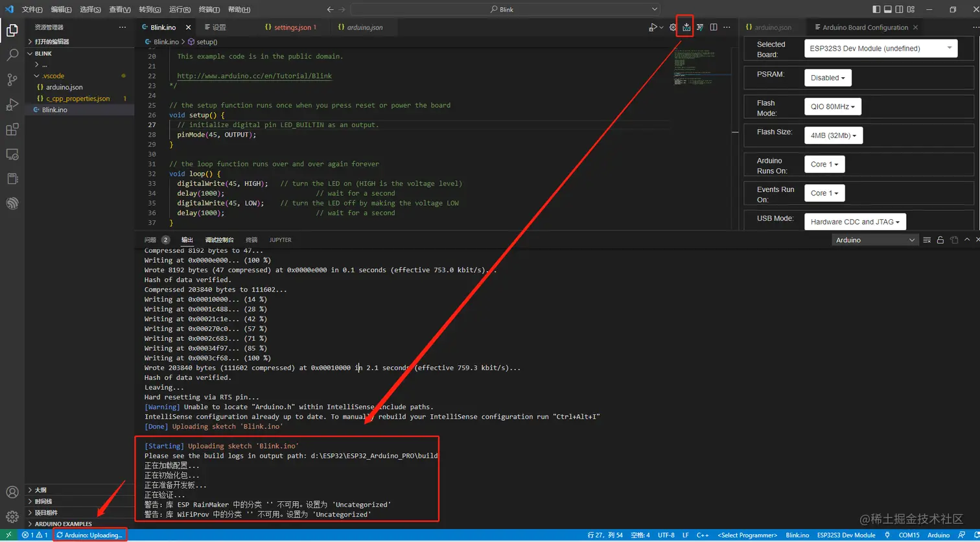Screen dimensions: 980x542
Task: Go back using title bar arrow
Action: click(331, 9)
